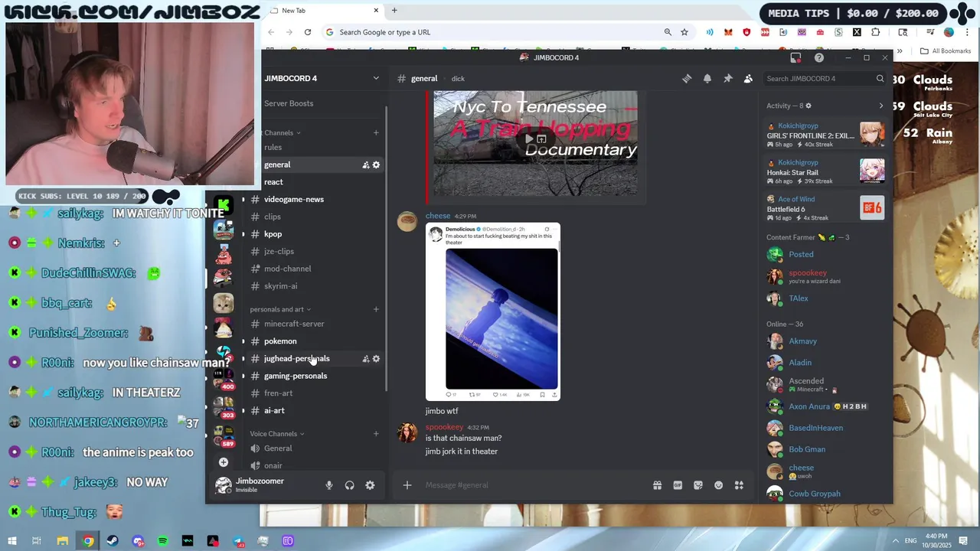Open Spotify from the taskbar
The height and width of the screenshot is (551, 980).
[162, 541]
